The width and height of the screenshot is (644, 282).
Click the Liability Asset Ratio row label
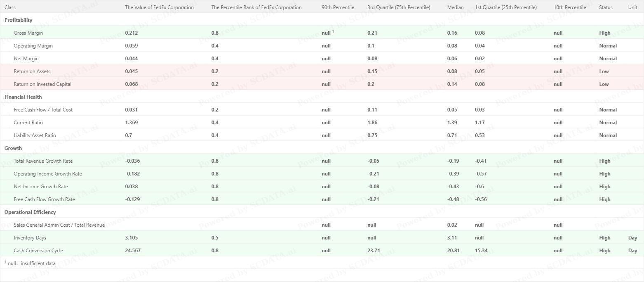point(35,135)
